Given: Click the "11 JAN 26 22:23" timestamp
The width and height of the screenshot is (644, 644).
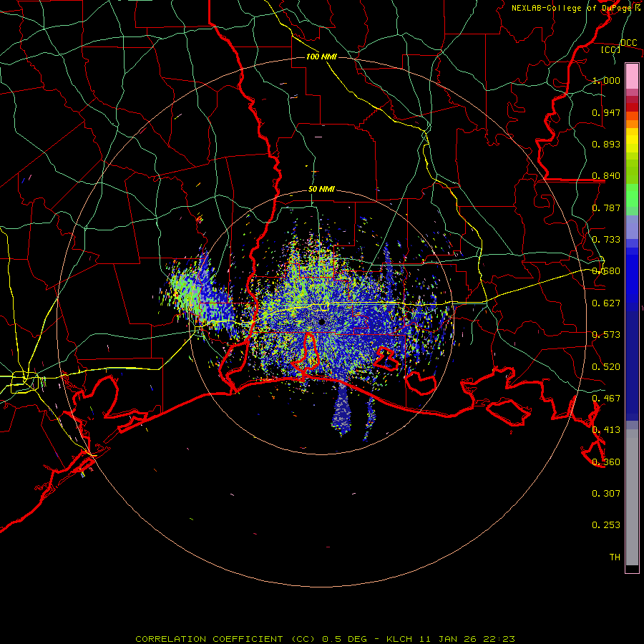Looking at the screenshot, I should click(x=467, y=639).
